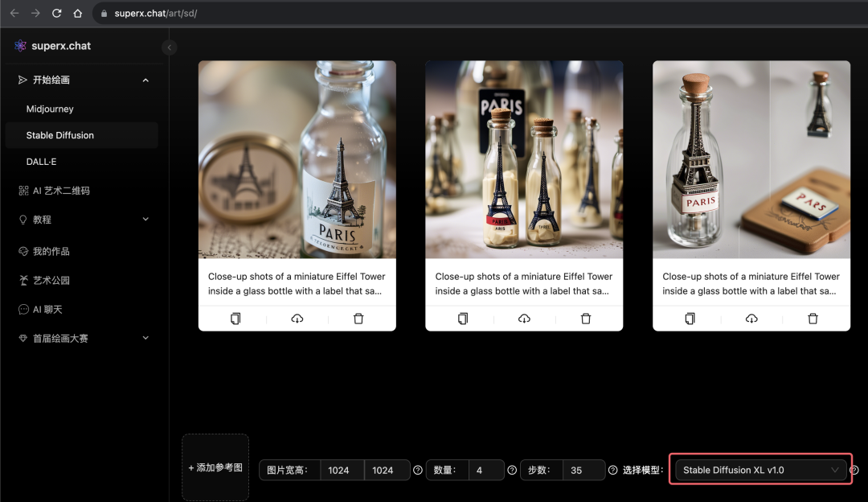The width and height of the screenshot is (868, 502).
Task: Collapse the sidebar with the arrow button
Action: (x=170, y=47)
